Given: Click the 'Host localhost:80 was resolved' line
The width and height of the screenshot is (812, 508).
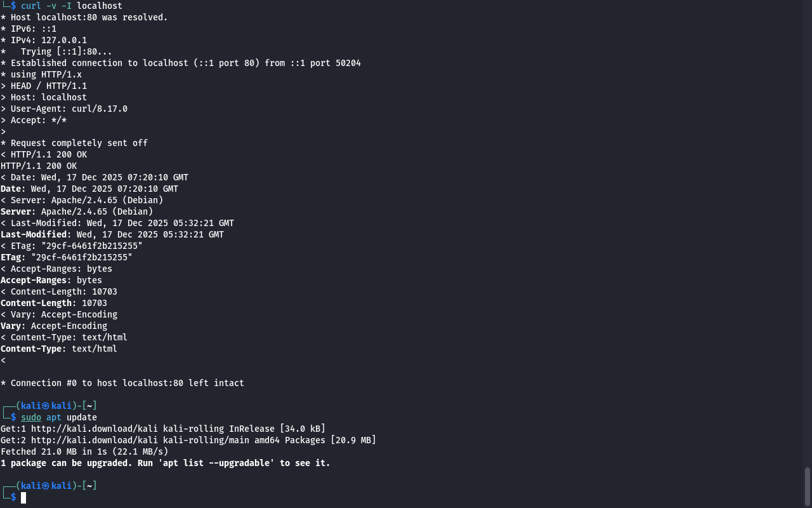Looking at the screenshot, I should coord(89,17).
